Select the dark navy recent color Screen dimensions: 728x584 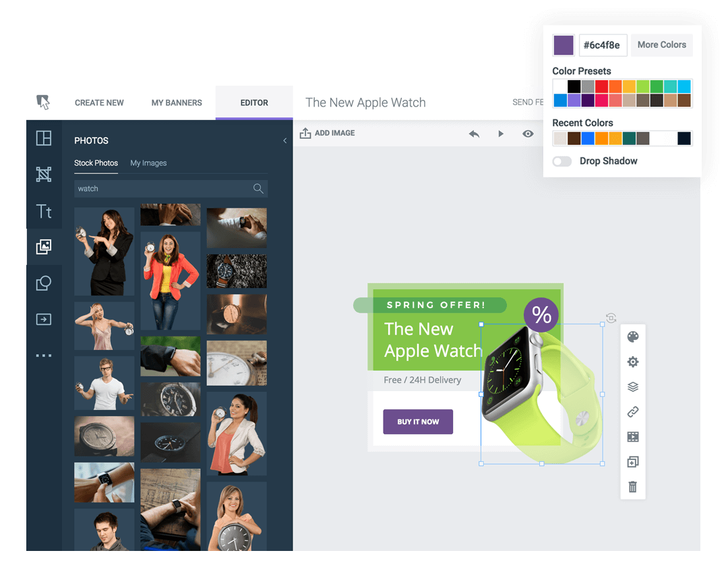click(x=684, y=138)
